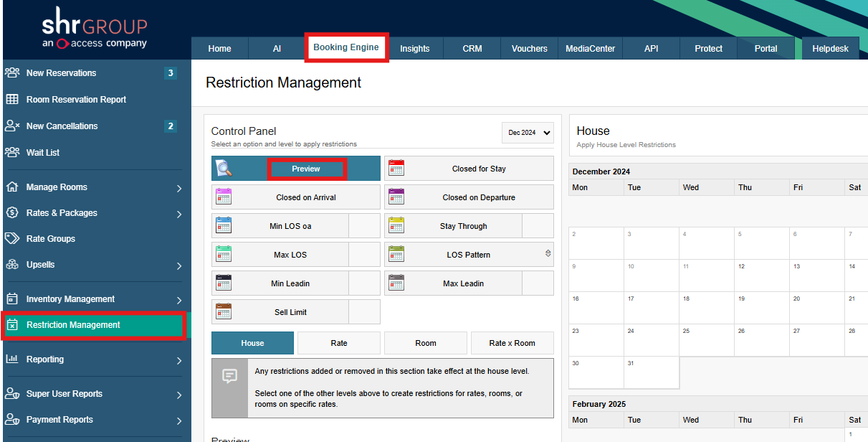
Task: Click the grey Max Leadin calendar icon
Action: pyautogui.click(x=396, y=283)
